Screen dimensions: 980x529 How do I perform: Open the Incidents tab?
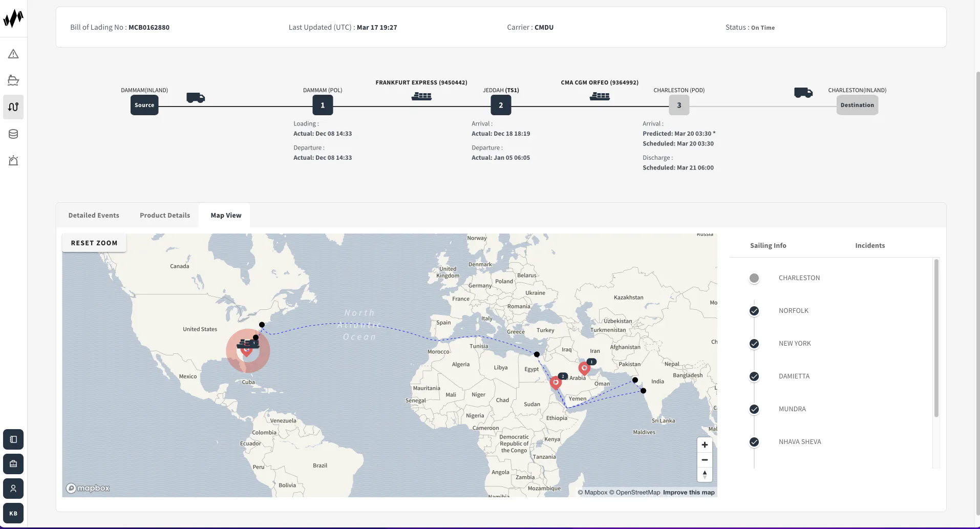click(870, 246)
